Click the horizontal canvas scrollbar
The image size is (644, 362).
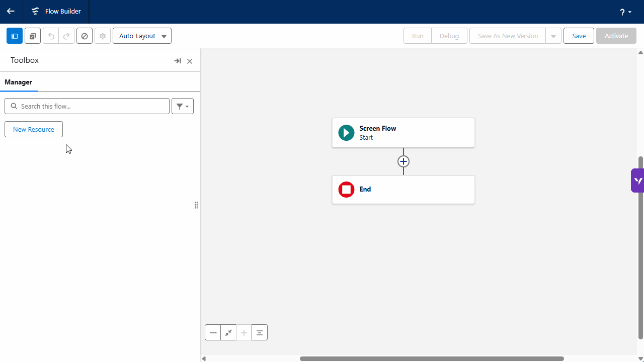click(x=432, y=358)
